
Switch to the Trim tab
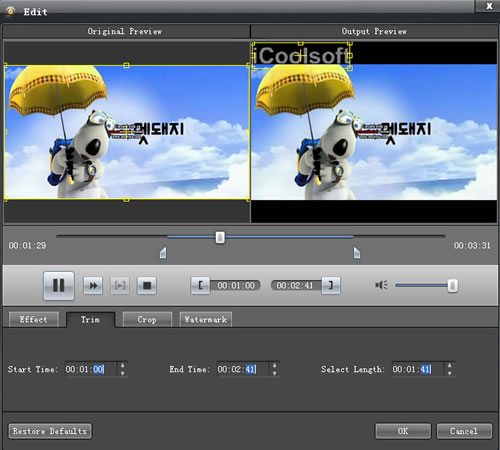pos(90,320)
